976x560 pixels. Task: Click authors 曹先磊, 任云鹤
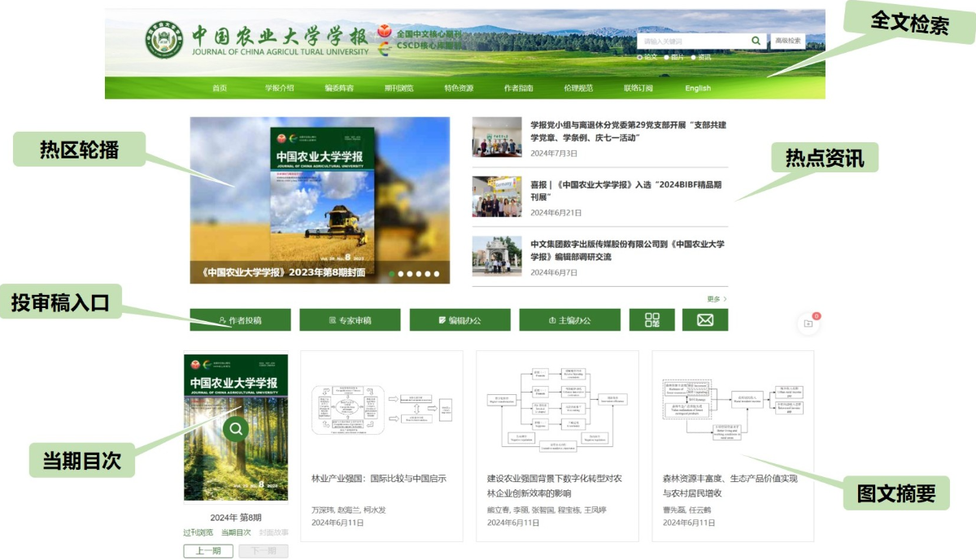click(687, 510)
